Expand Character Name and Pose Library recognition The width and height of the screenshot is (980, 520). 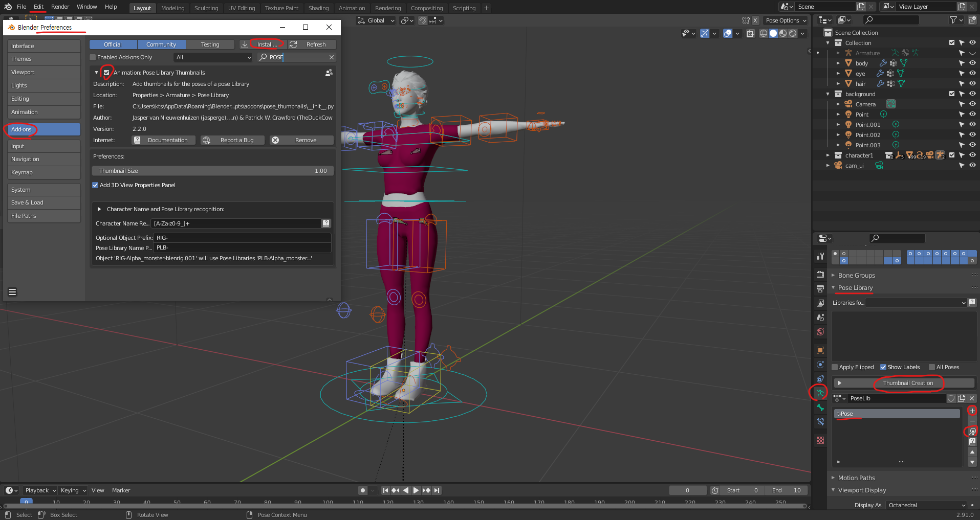[99, 209]
